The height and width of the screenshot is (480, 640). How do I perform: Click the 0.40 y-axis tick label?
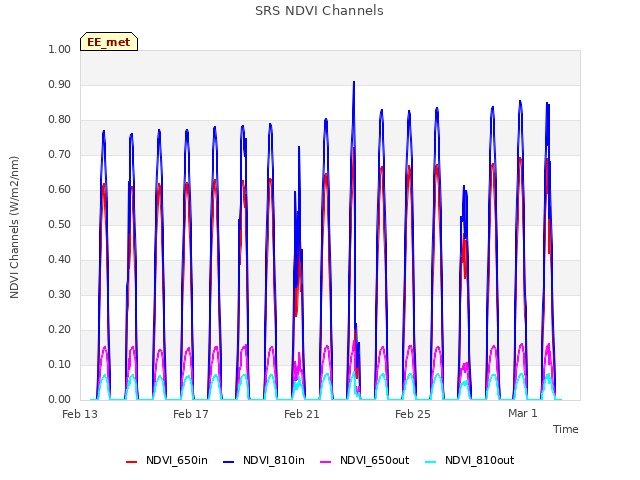click(60, 260)
